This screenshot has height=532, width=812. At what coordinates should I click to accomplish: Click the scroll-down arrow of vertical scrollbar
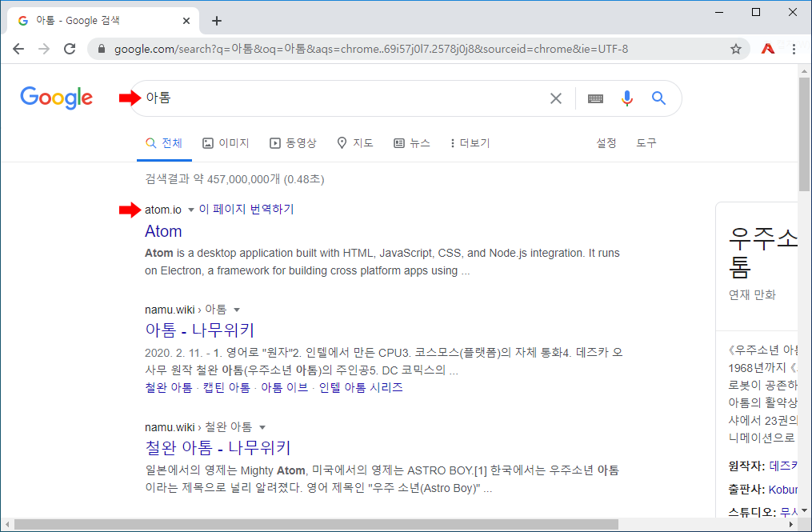tap(804, 510)
